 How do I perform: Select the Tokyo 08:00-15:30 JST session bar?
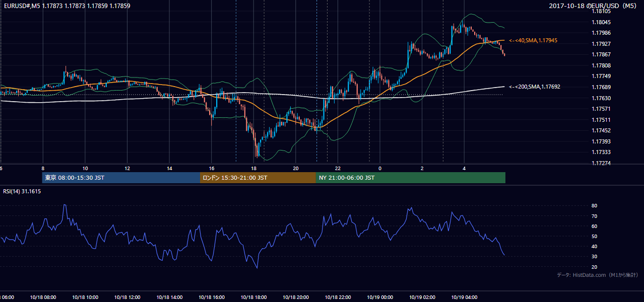[x=121, y=178]
